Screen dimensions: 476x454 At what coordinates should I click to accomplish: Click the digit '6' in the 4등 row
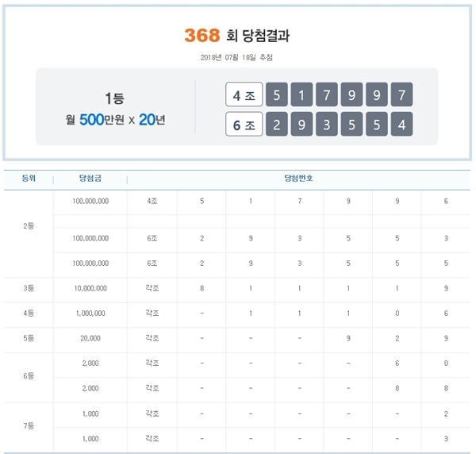click(446, 313)
